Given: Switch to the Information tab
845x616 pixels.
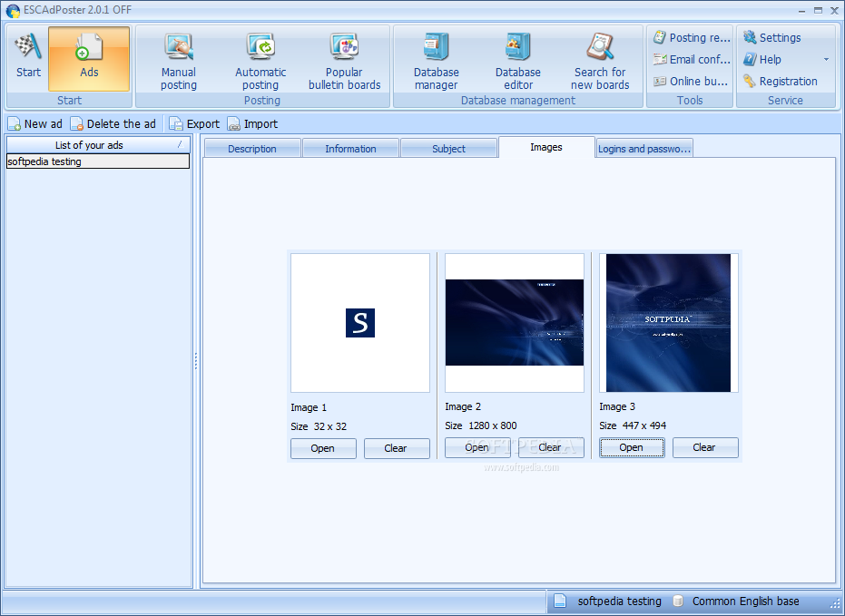Looking at the screenshot, I should coord(350,149).
